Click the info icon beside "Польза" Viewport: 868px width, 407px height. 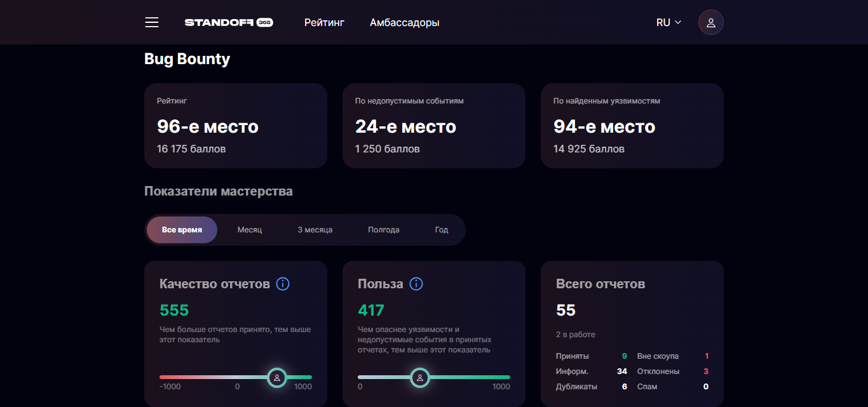click(416, 284)
